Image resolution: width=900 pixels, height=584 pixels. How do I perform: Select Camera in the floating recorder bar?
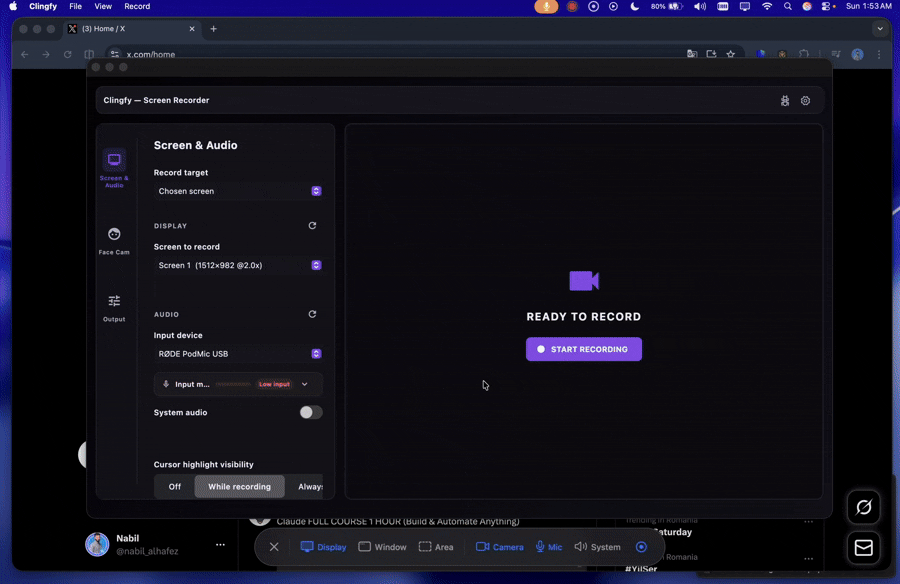(x=499, y=547)
